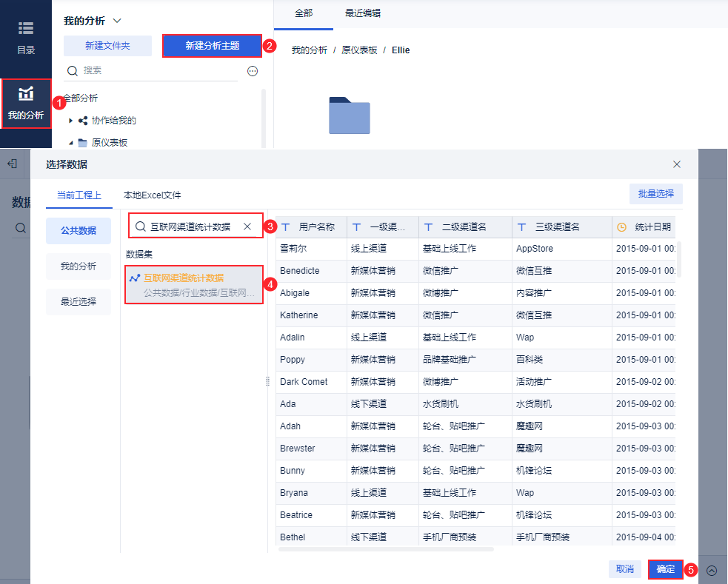The width and height of the screenshot is (728, 584).
Task: Click cell 雪莉尔 in 用户名称 column
Action: (x=311, y=249)
